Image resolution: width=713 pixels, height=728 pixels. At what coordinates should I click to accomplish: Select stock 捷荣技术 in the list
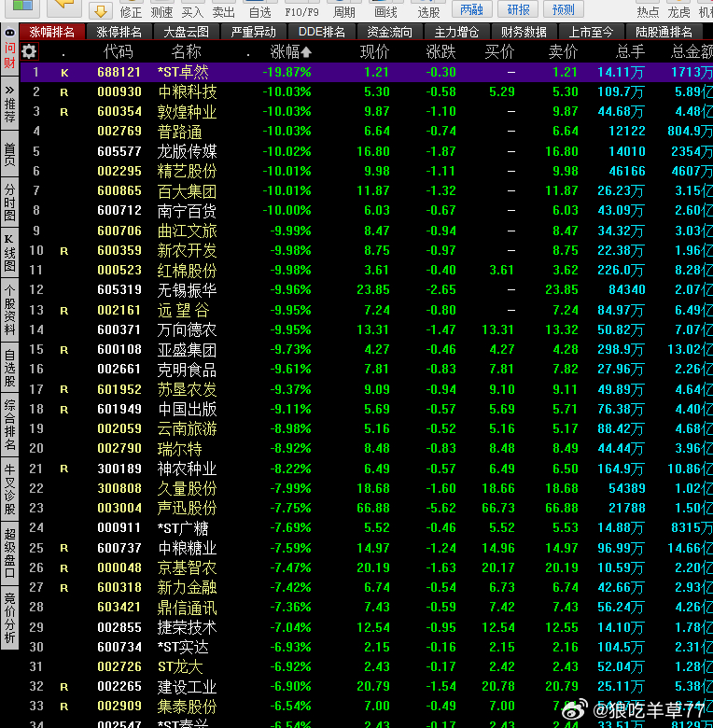(x=187, y=627)
